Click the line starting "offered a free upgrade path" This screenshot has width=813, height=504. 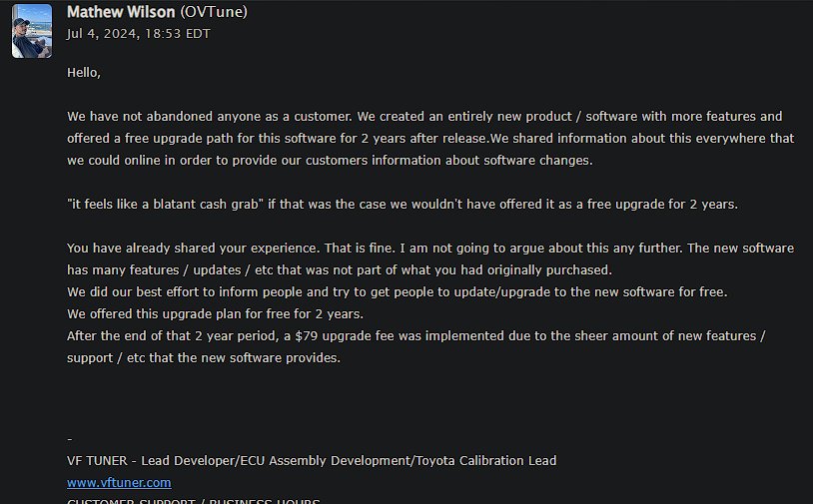430,139
